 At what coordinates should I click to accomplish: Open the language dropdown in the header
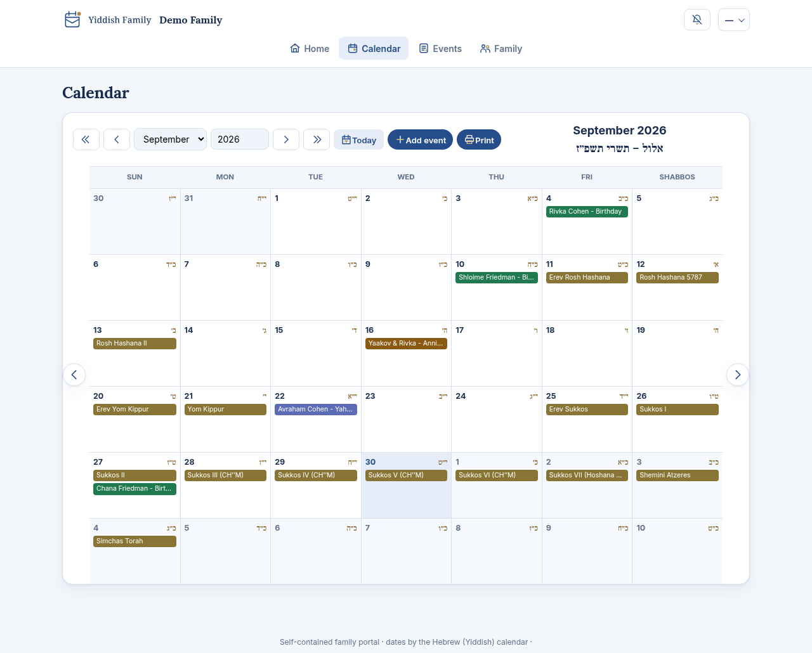pos(734,20)
